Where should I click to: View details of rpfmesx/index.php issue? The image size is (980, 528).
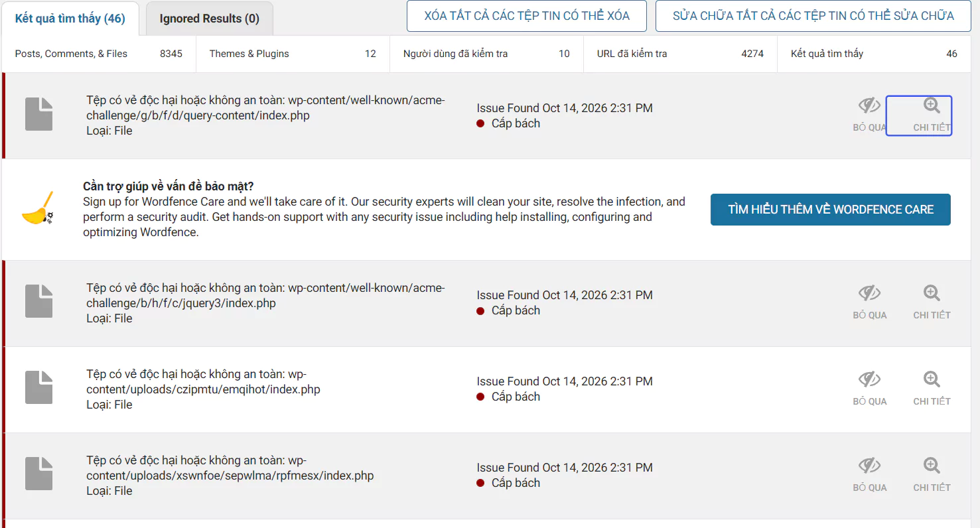932,475
